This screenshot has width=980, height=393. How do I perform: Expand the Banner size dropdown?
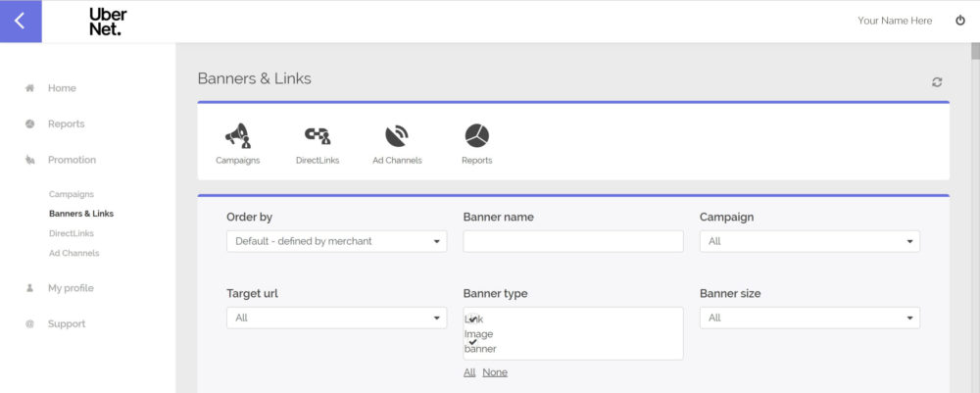pos(808,318)
